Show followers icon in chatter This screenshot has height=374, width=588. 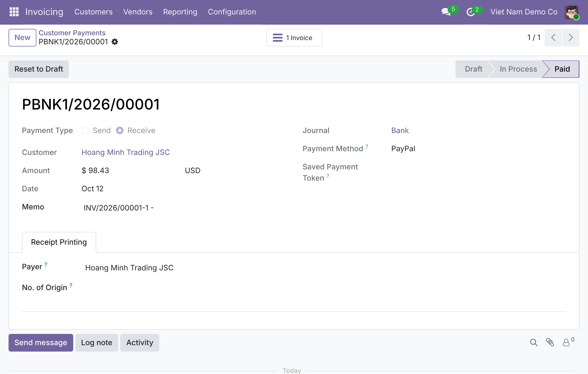(568, 342)
